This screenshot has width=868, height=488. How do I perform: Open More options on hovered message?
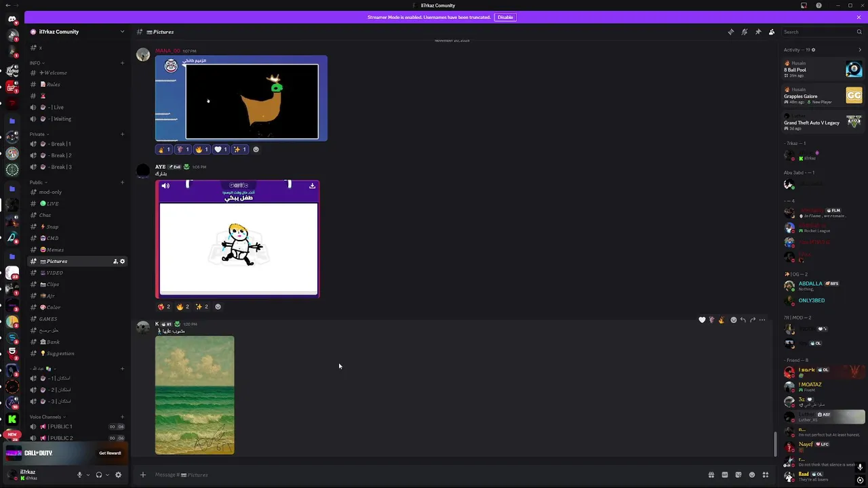[762, 320]
